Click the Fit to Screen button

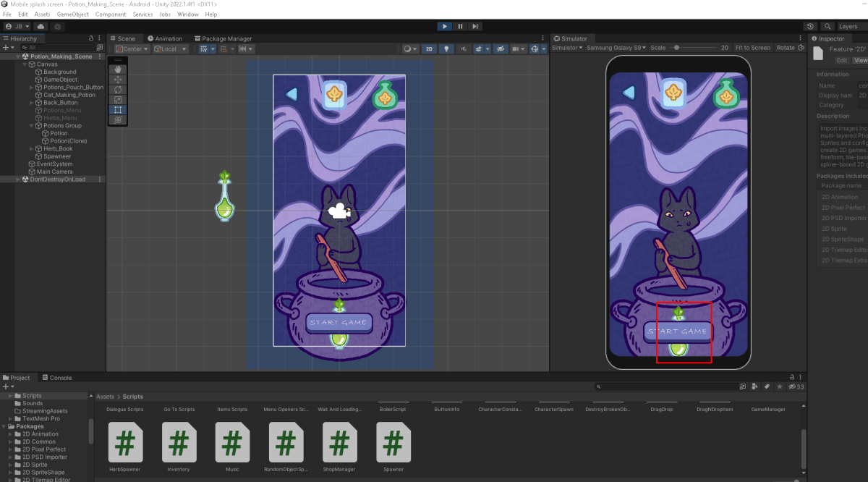[x=752, y=48]
